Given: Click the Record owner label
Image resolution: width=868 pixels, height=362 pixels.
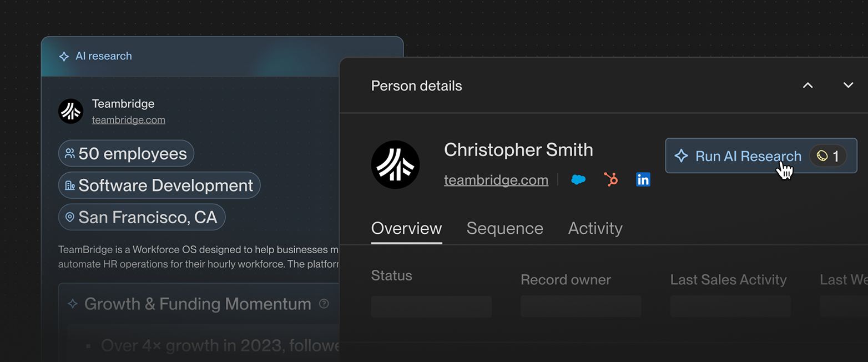Looking at the screenshot, I should tap(566, 280).
